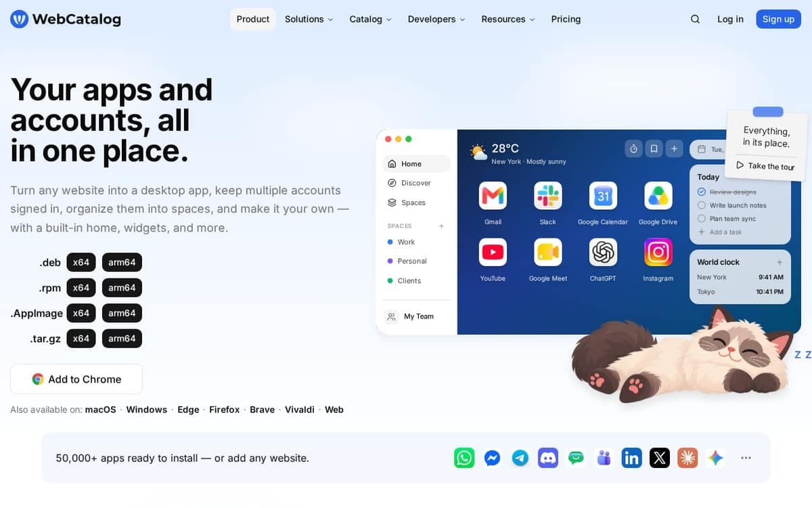Launch the Slack app icon

[x=548, y=196]
